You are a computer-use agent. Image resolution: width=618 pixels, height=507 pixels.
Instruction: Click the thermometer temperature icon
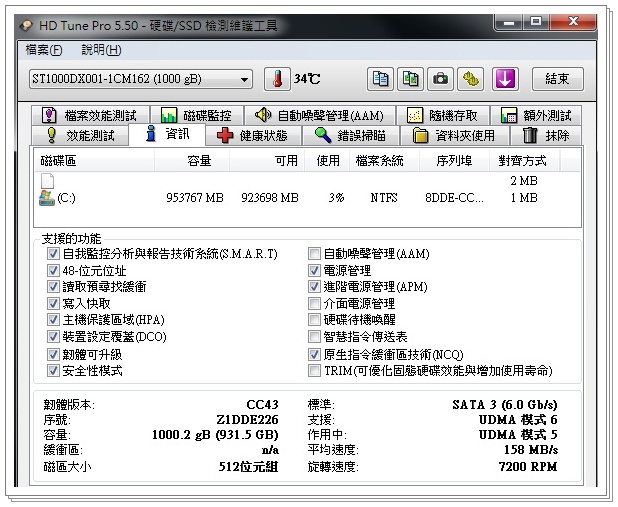point(277,79)
